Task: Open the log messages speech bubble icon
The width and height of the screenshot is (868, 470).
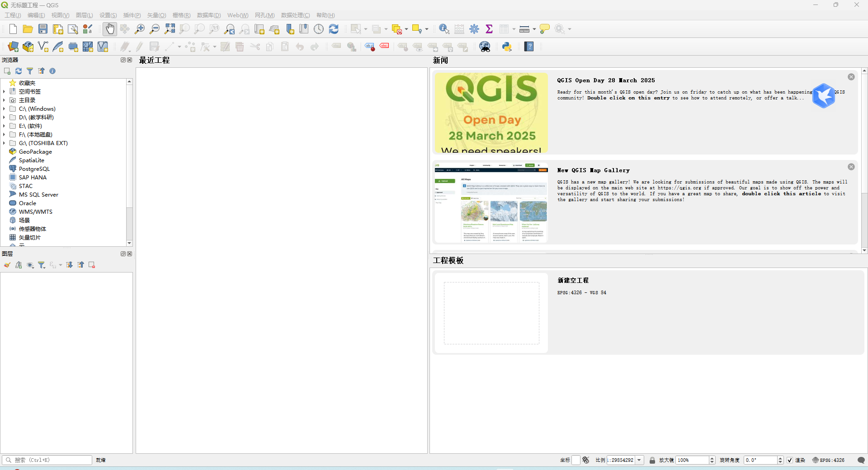Action: [x=861, y=460]
